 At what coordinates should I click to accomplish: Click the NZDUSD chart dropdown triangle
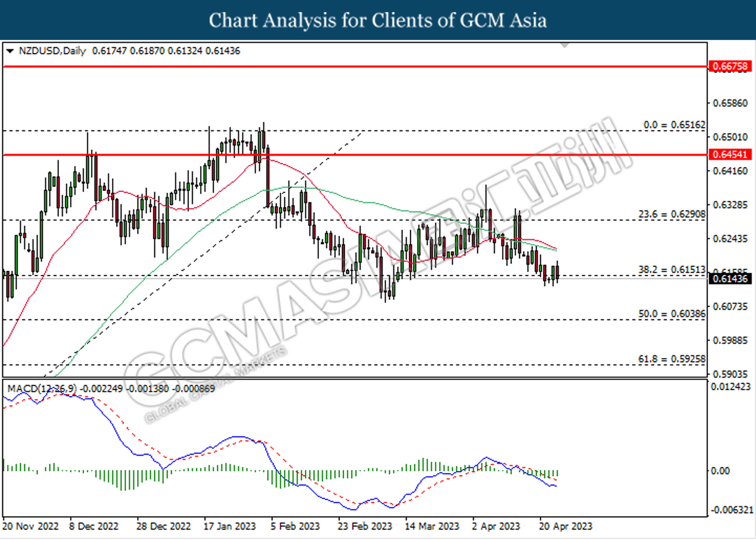(10, 51)
